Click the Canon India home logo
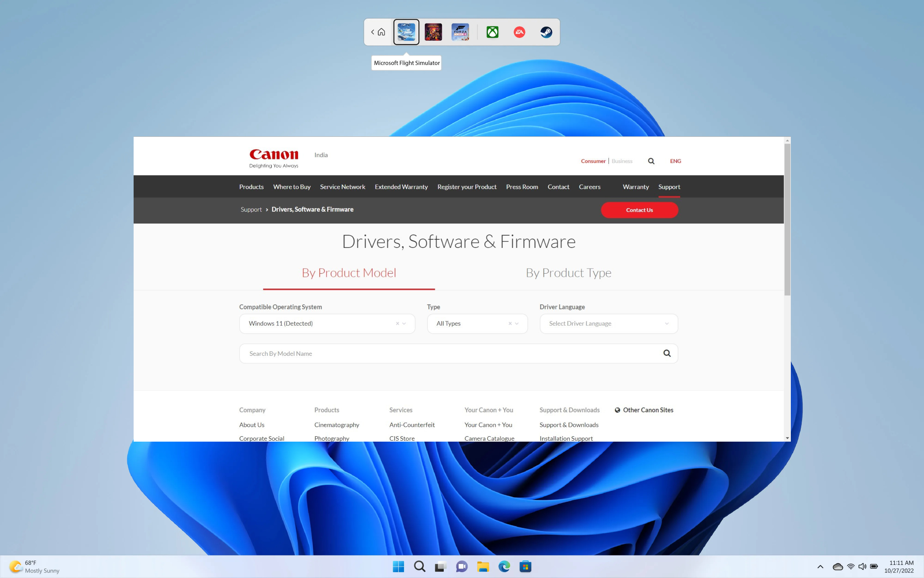This screenshot has height=578, width=924. (273, 157)
